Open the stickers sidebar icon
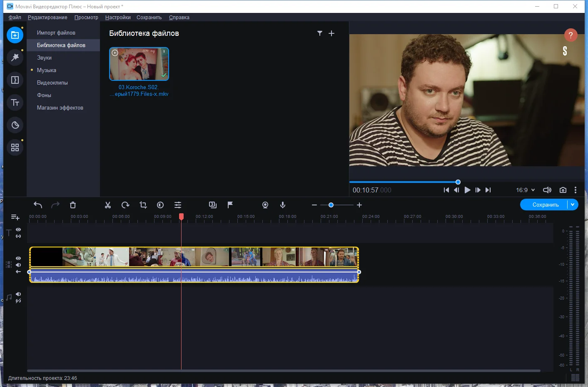This screenshot has height=387, width=588. tap(15, 125)
